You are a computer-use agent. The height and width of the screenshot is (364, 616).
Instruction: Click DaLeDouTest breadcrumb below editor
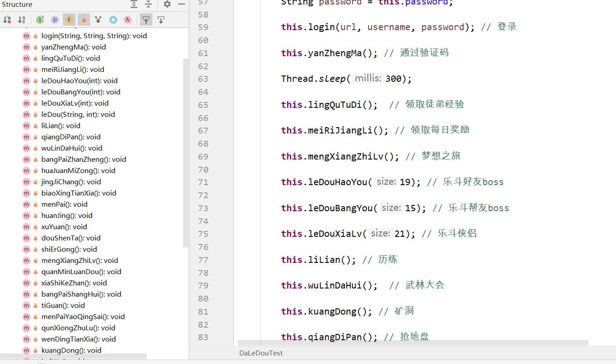(x=261, y=353)
